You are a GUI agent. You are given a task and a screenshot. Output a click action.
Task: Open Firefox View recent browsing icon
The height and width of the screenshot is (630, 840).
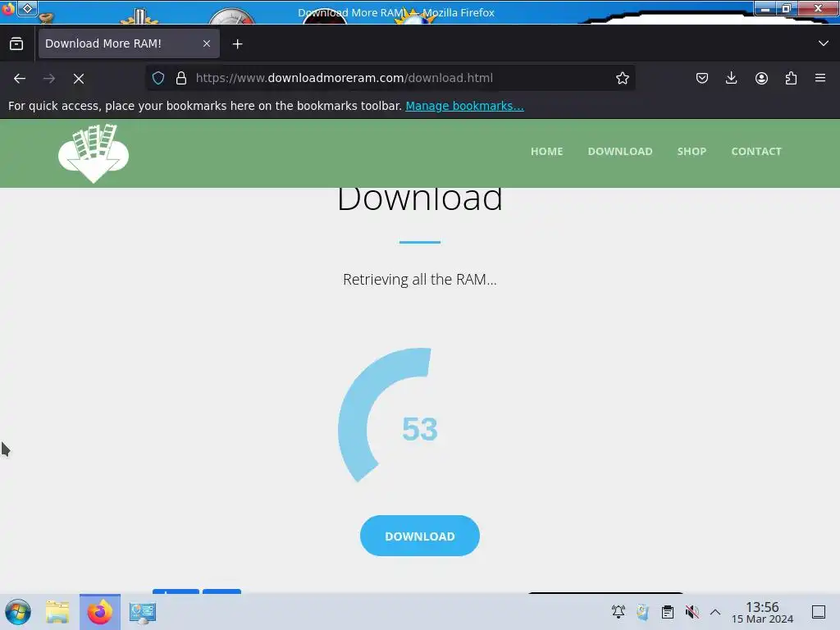pos(16,43)
